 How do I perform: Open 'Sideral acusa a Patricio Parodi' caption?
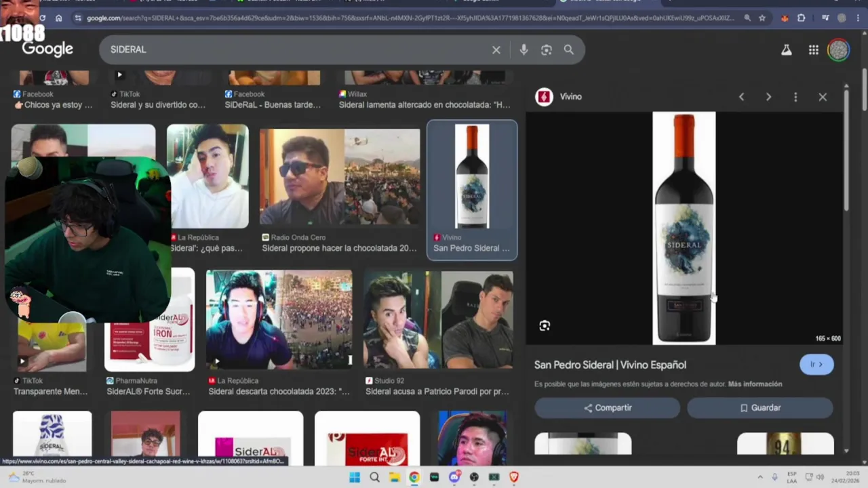437,392
